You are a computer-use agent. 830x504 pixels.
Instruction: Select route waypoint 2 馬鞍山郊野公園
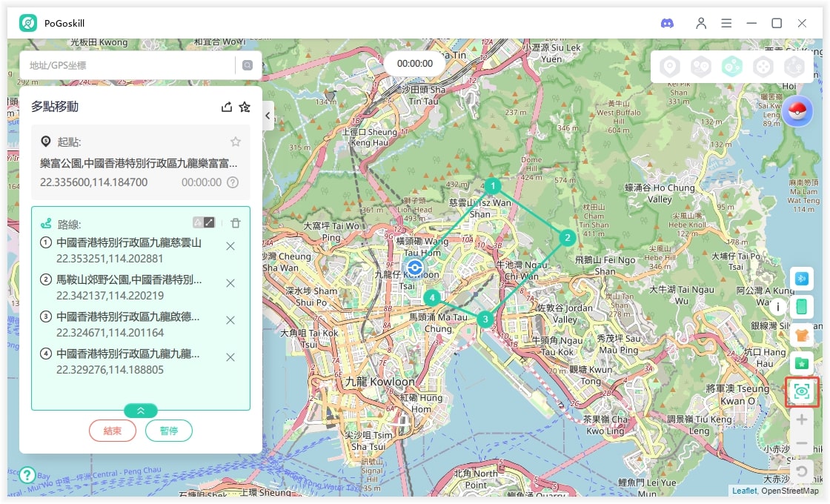130,287
